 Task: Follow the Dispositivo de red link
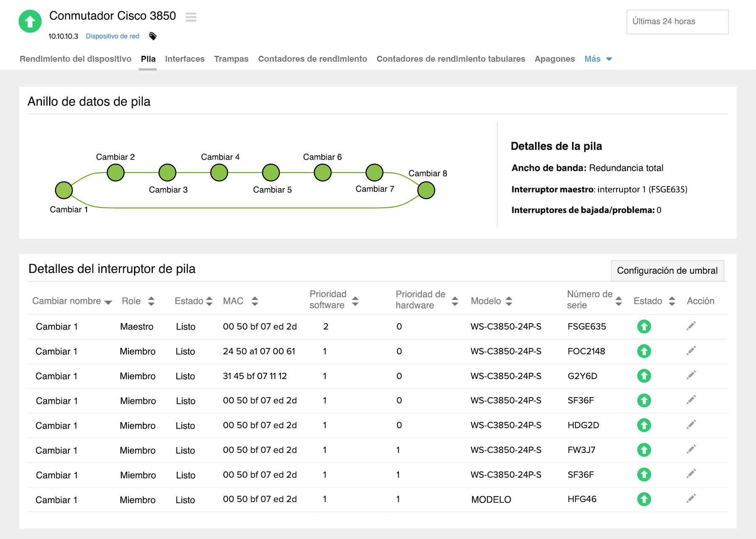[113, 36]
